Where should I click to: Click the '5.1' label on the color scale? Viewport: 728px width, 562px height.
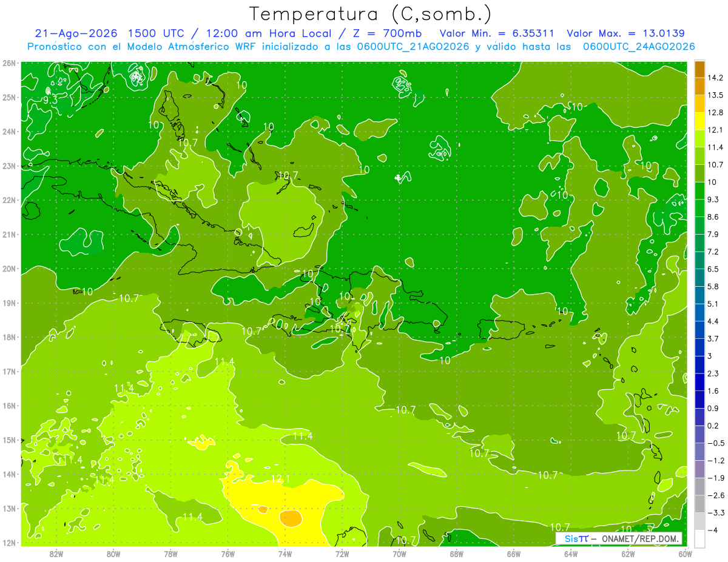[713, 304]
